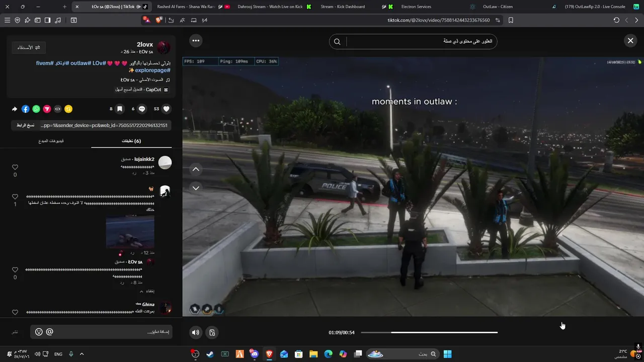The width and height of the screenshot is (644, 362).
Task: Switch to the creator videos tab
Action: coord(52,141)
